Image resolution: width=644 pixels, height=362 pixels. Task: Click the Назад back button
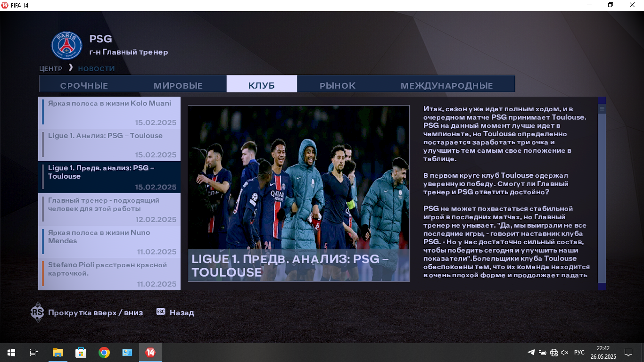[182, 313]
